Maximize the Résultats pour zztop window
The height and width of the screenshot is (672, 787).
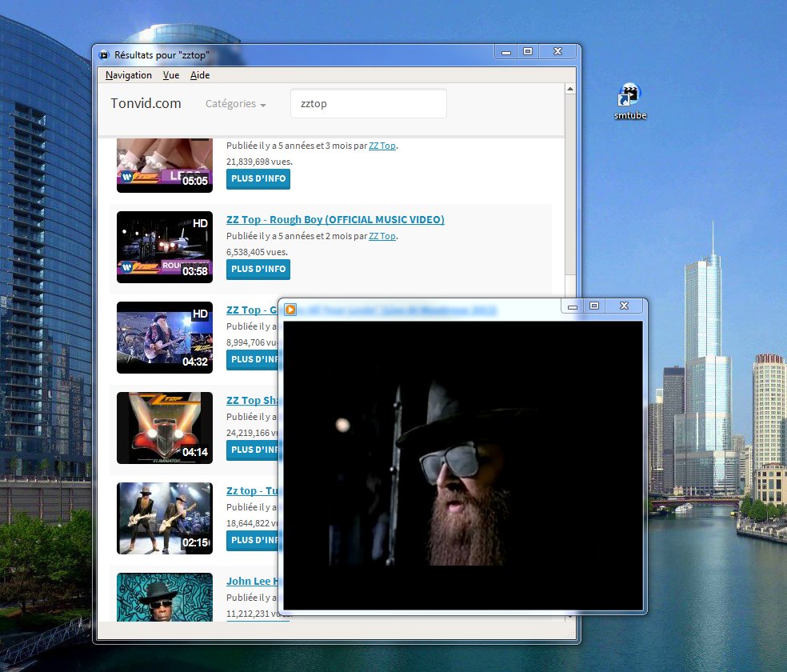click(x=528, y=52)
